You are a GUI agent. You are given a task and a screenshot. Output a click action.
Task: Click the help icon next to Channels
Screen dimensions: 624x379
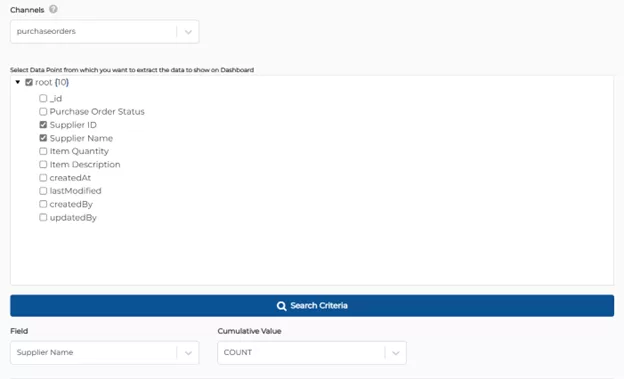pyautogui.click(x=53, y=9)
